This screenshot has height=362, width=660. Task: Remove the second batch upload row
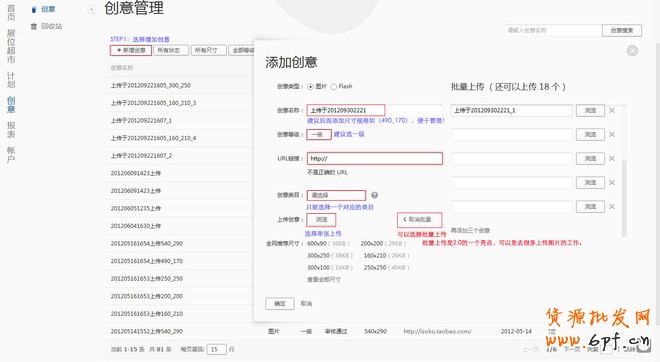tap(612, 134)
